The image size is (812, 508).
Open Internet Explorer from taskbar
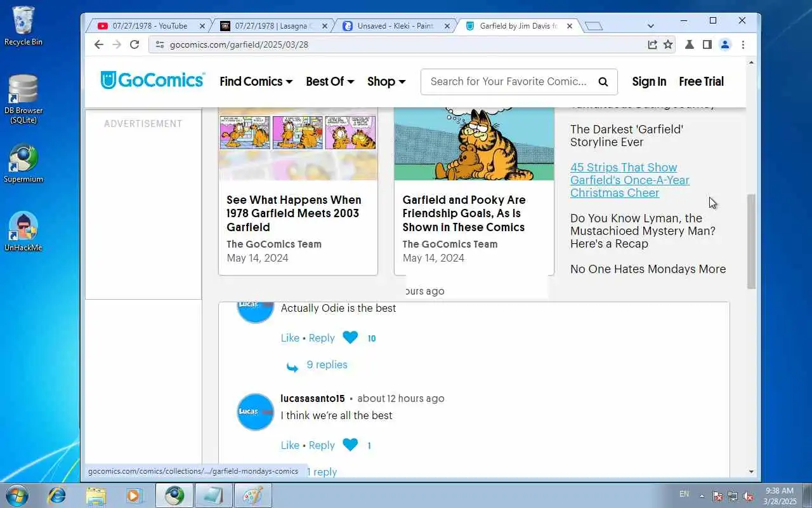[57, 495]
